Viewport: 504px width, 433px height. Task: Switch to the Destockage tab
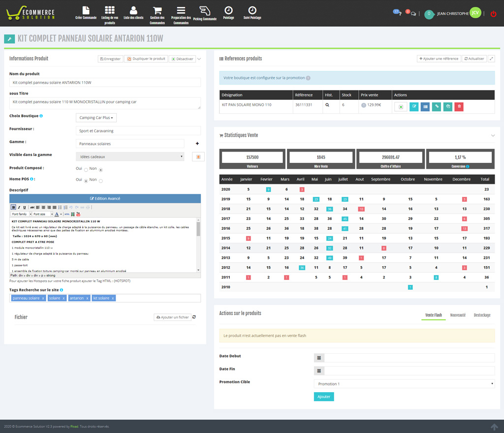tap(482, 315)
